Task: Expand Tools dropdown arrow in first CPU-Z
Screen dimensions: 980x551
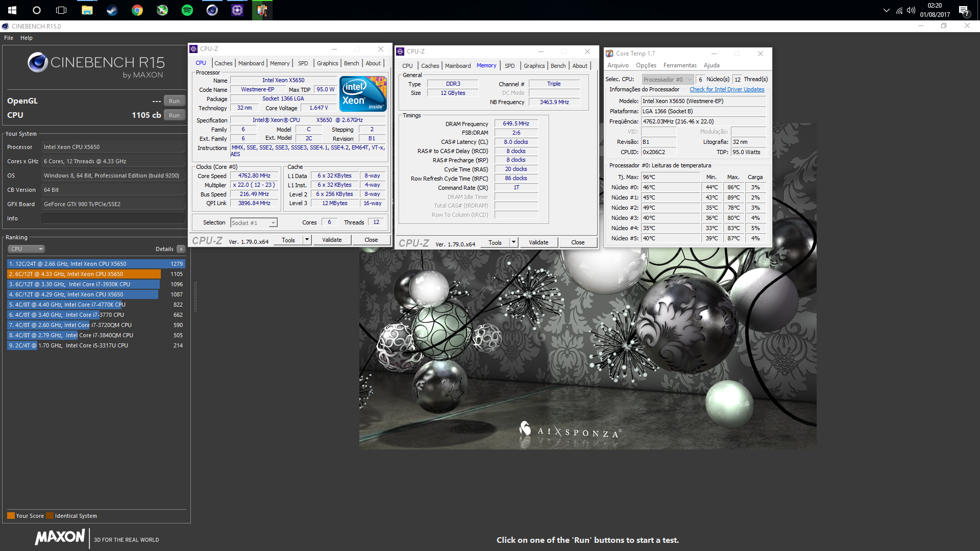Action: tap(307, 240)
